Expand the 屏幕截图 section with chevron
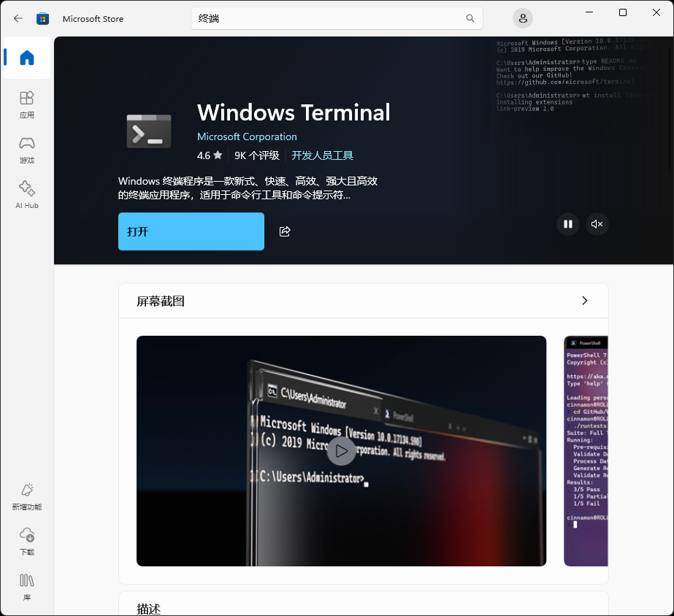The height and width of the screenshot is (616, 674). click(584, 301)
